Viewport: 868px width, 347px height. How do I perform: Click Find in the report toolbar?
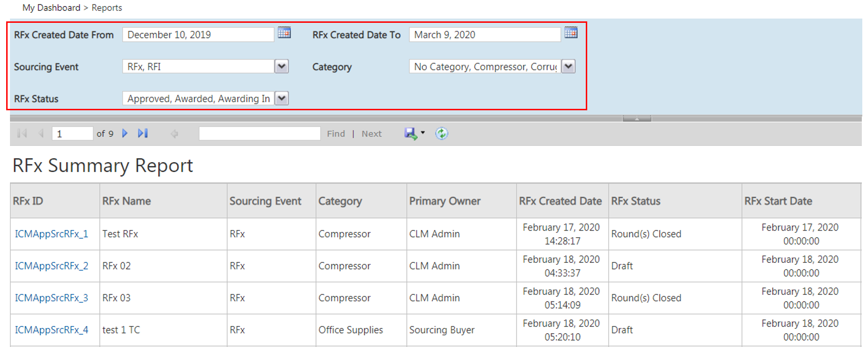336,134
